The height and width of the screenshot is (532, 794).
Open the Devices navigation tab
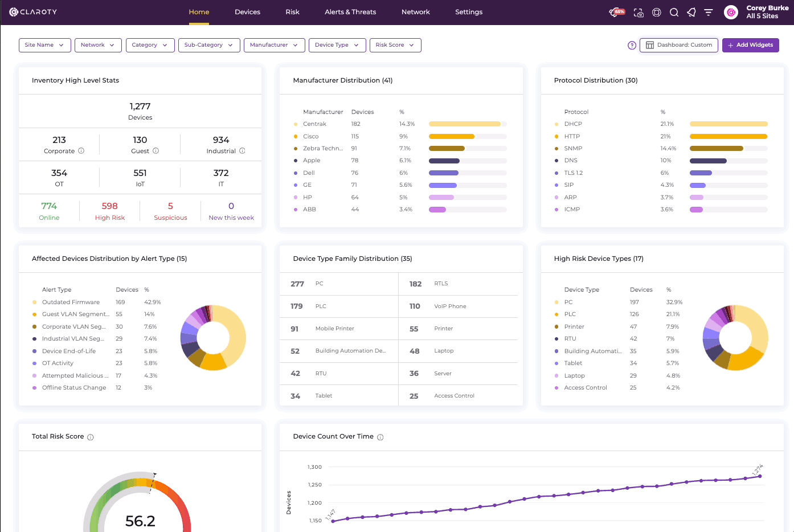[x=247, y=12]
